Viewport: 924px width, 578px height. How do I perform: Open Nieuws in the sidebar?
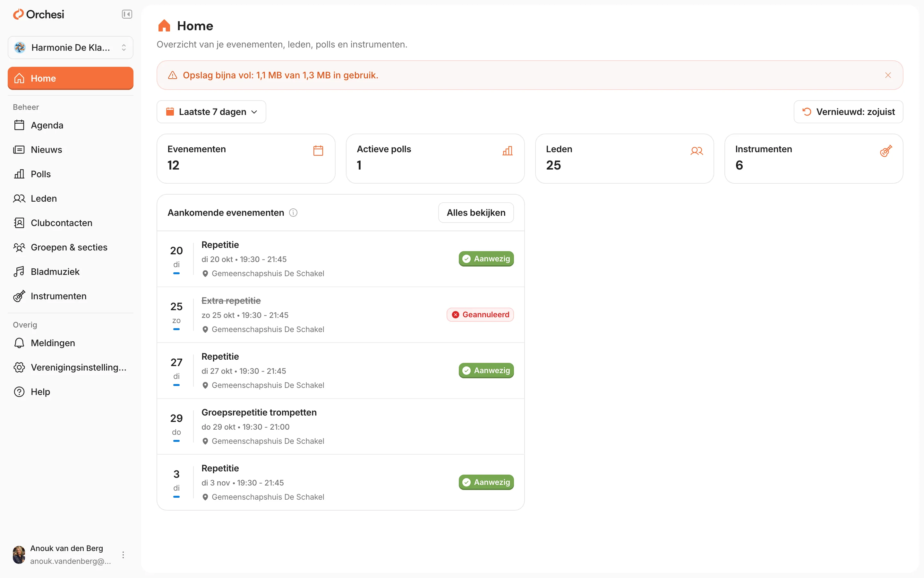click(x=71, y=149)
